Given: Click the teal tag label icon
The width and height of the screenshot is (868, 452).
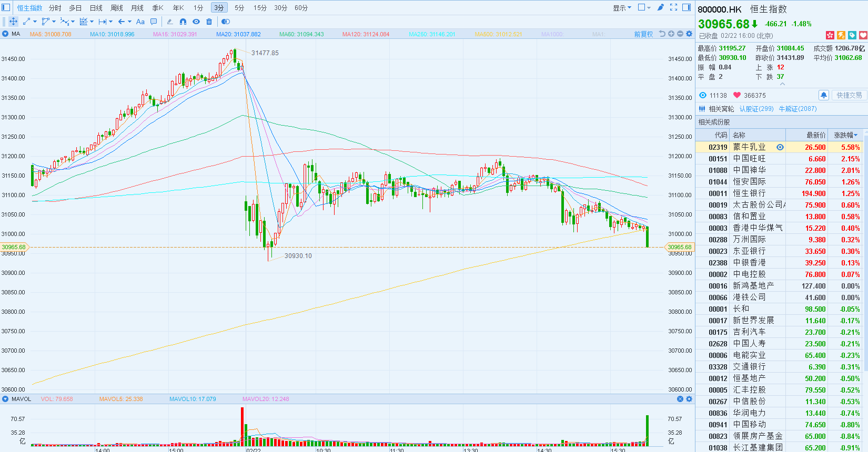Looking at the screenshot, I should point(852,35).
